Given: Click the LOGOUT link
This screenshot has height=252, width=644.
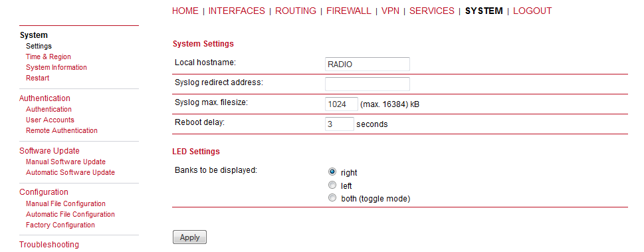Looking at the screenshot, I should tap(532, 11).
